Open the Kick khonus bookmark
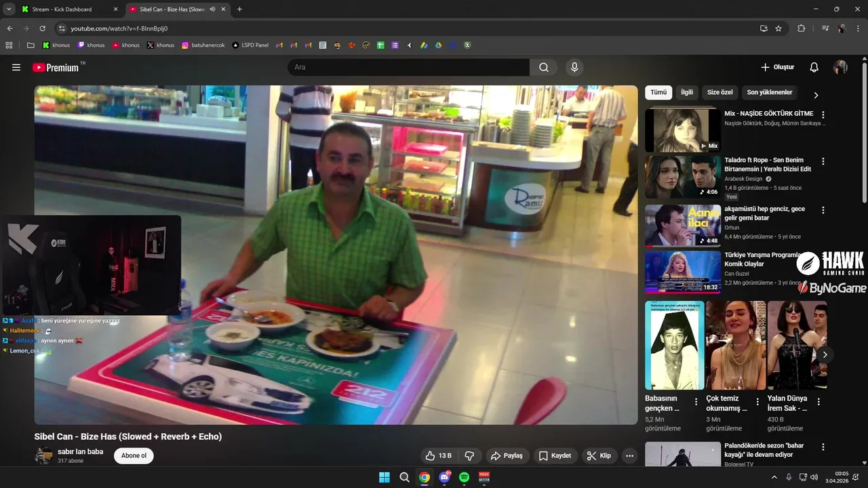Viewport: 868px width, 488px height. pyautogui.click(x=56, y=45)
